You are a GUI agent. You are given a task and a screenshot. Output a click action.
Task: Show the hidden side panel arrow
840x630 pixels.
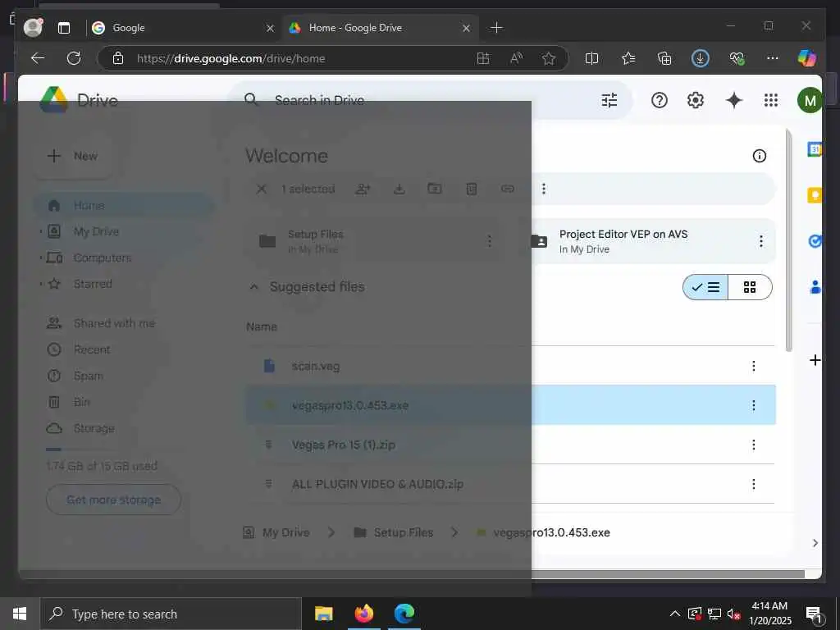coord(815,543)
